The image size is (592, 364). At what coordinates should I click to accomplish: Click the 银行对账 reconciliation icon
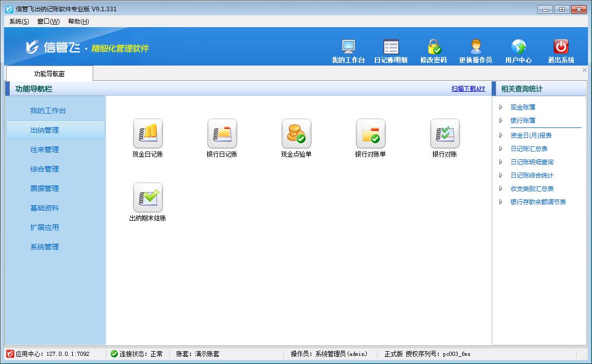pos(445,134)
